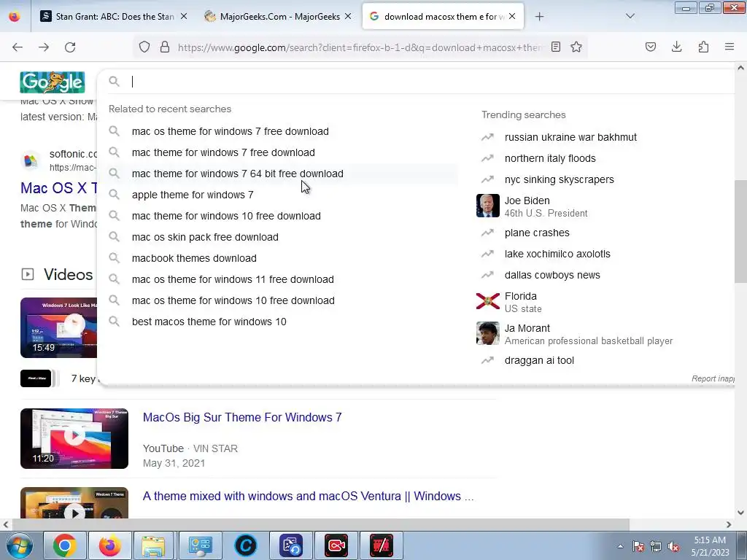Click the address bar URL
Viewport: 747px width, 560px height.
click(x=359, y=47)
